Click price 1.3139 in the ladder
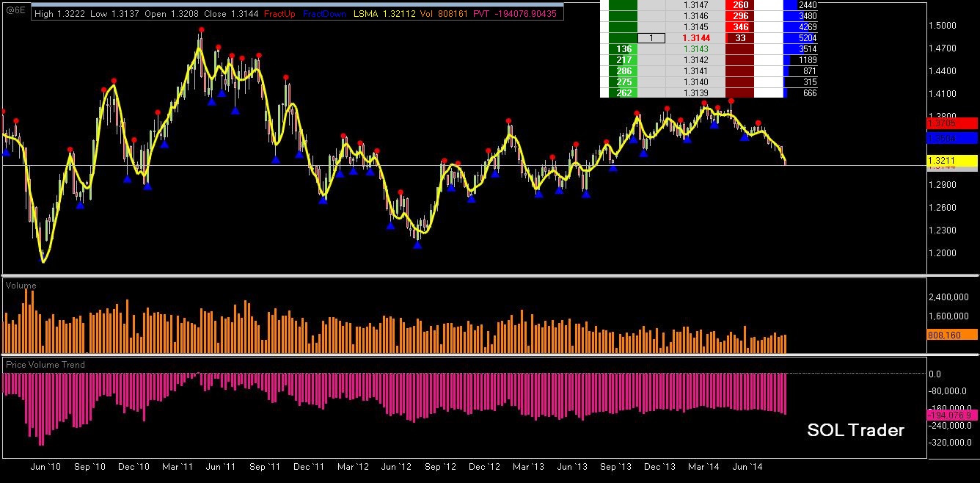This screenshot has height=483, width=980. click(x=695, y=92)
